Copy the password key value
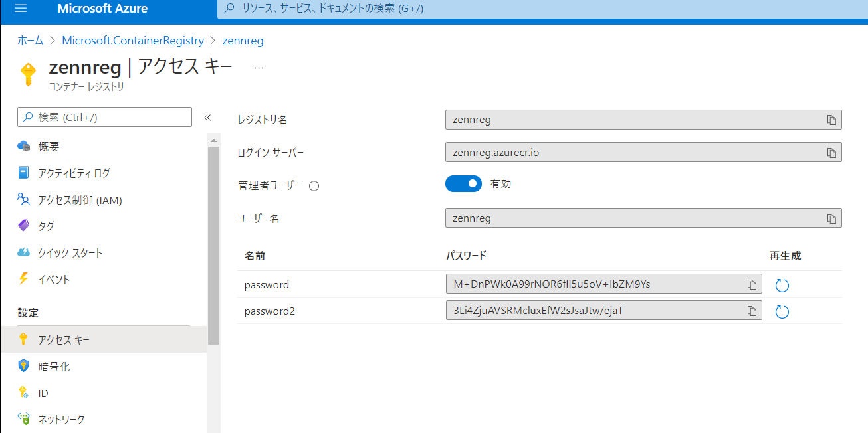 pos(752,285)
